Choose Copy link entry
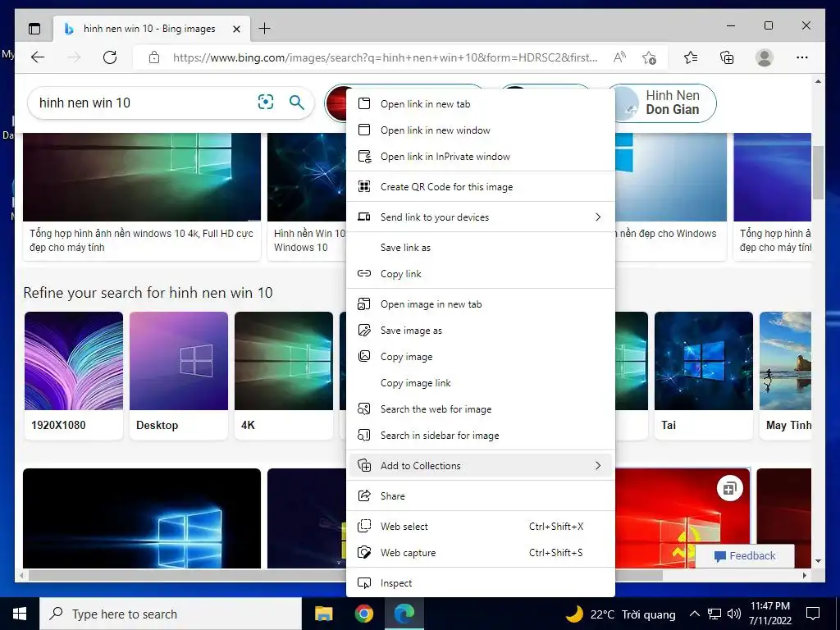840x630 pixels. [481, 274]
